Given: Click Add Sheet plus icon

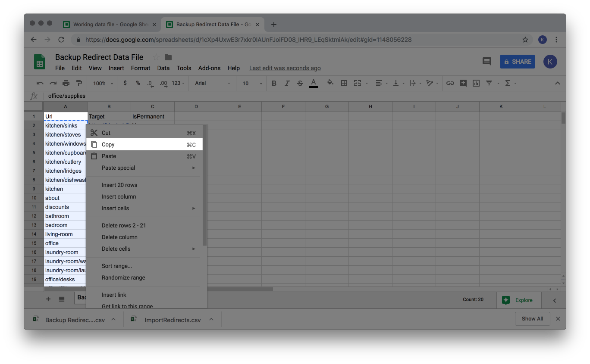Looking at the screenshot, I should (x=48, y=299).
